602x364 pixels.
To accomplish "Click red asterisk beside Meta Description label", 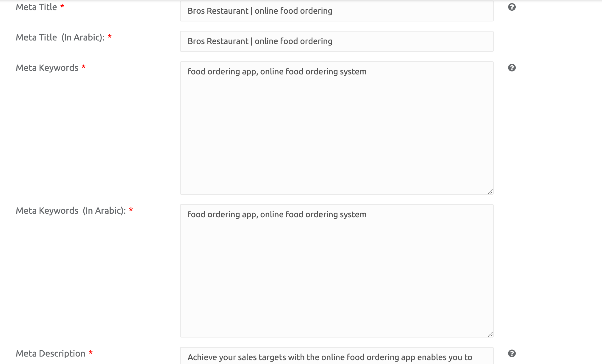I will point(91,353).
